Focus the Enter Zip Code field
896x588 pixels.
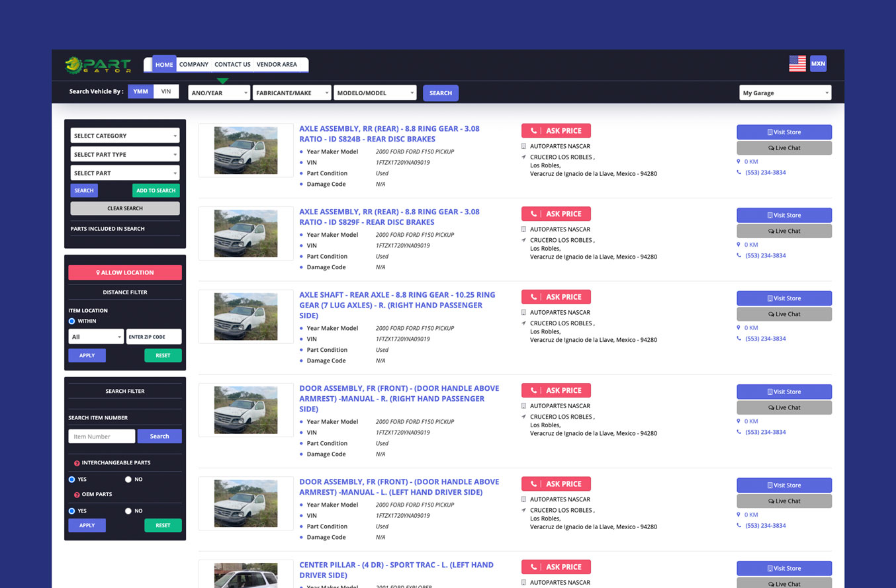(154, 337)
